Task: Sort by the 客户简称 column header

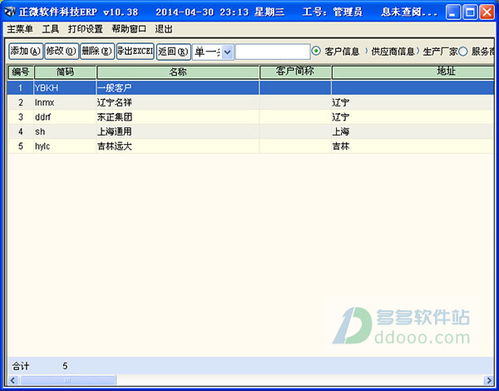Action: coord(295,72)
